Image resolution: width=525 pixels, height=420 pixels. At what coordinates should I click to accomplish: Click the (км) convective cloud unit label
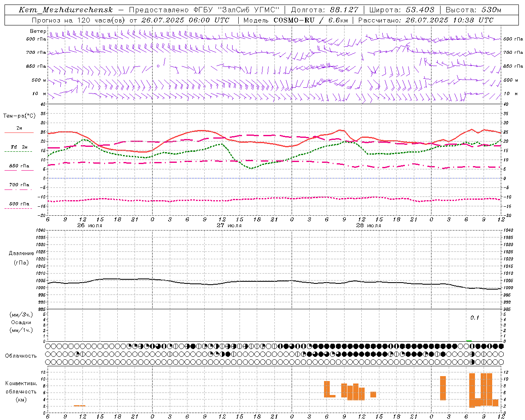pos(21,399)
